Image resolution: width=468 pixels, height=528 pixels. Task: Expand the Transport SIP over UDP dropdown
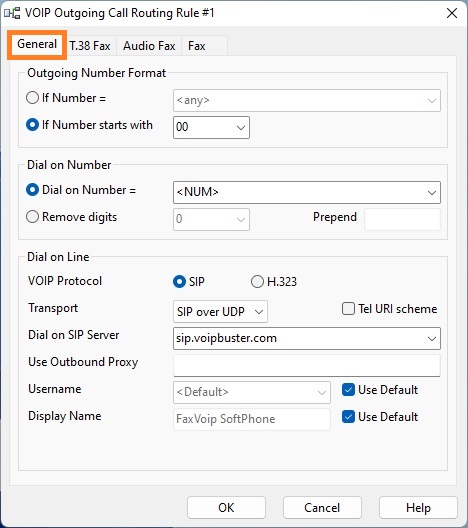(259, 312)
